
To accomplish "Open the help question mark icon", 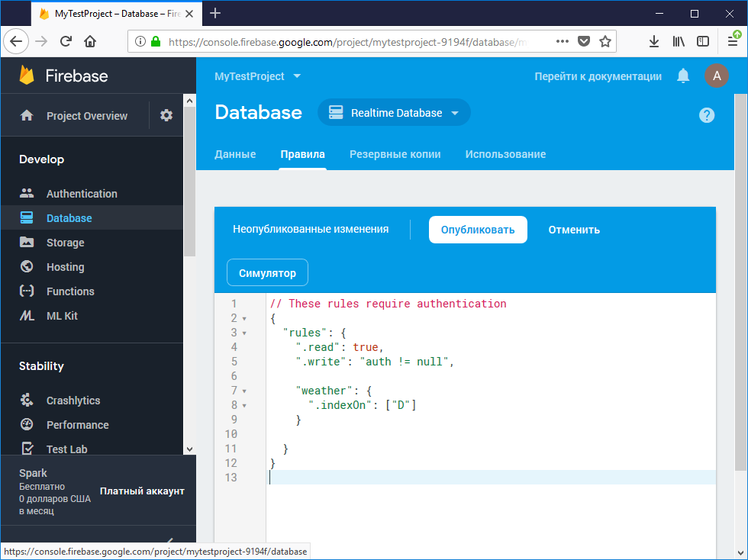I will click(707, 115).
